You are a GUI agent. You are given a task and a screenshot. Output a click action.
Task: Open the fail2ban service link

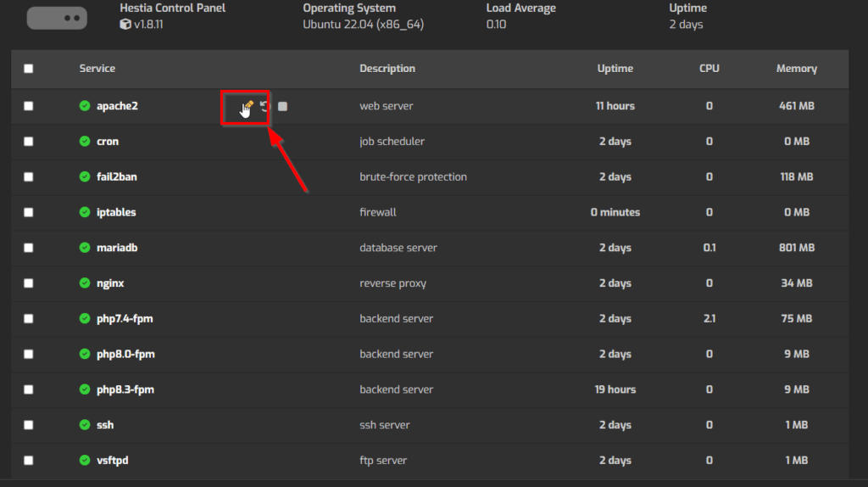click(x=117, y=176)
